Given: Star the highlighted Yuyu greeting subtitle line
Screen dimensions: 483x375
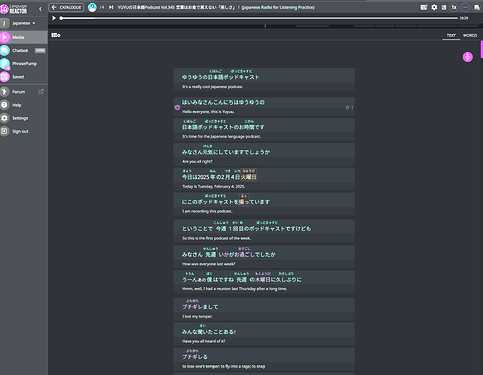Looking at the screenshot, I should (347, 107).
